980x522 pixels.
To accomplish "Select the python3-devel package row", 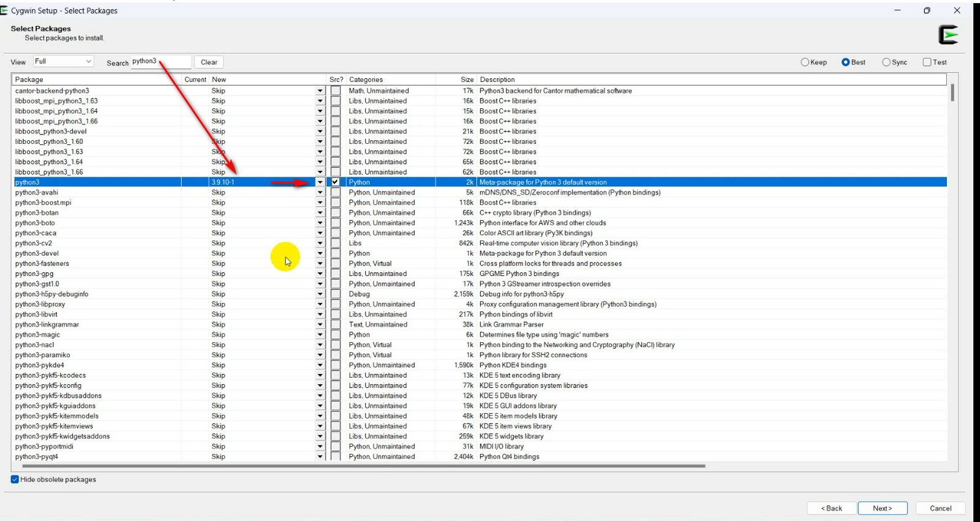I will point(480,253).
